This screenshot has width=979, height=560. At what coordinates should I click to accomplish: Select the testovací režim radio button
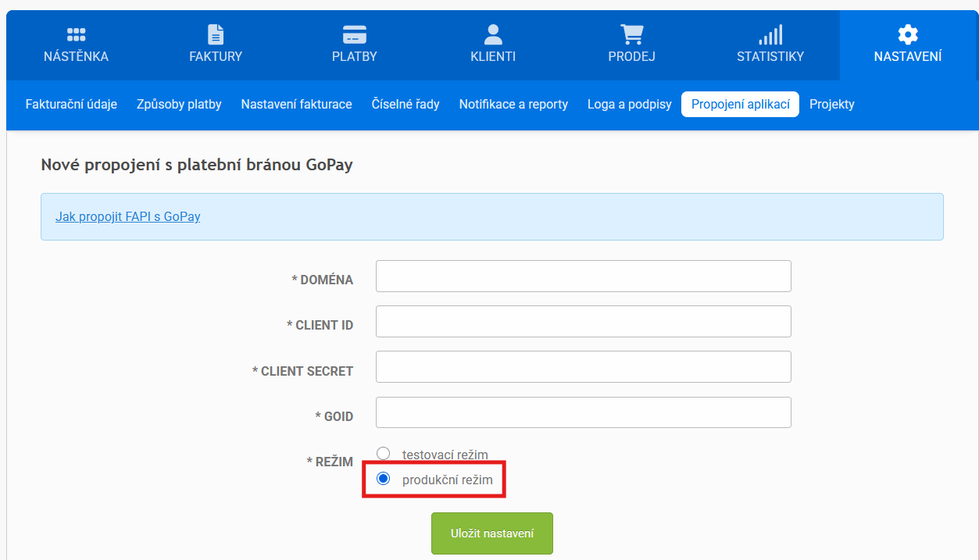pos(383,454)
